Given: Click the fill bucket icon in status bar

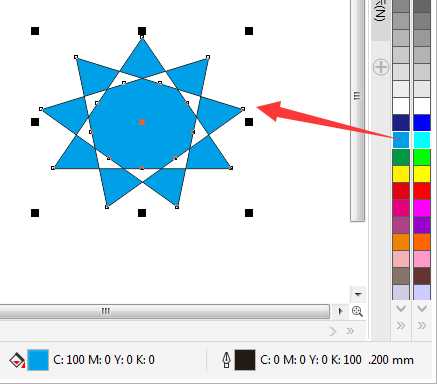Looking at the screenshot, I should pyautogui.click(x=17, y=361).
